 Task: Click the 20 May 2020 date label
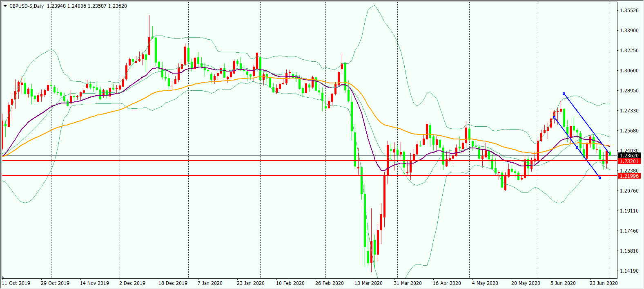pos(526,283)
